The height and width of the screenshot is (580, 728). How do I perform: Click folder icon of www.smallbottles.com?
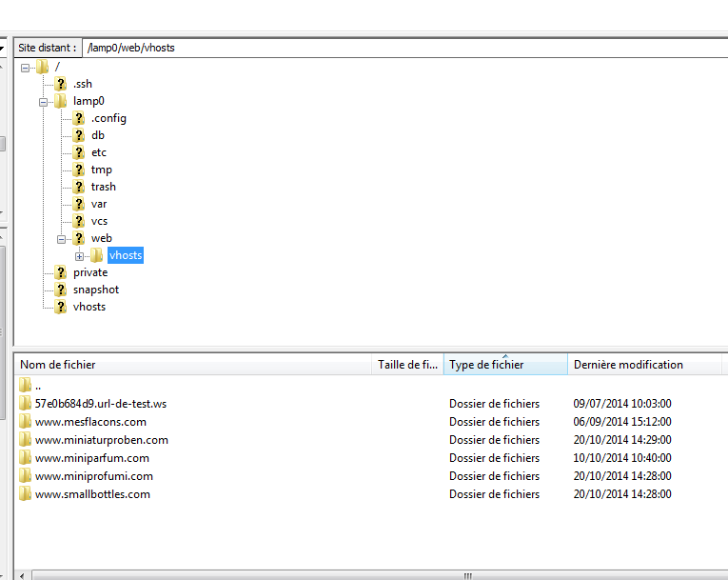click(x=25, y=493)
